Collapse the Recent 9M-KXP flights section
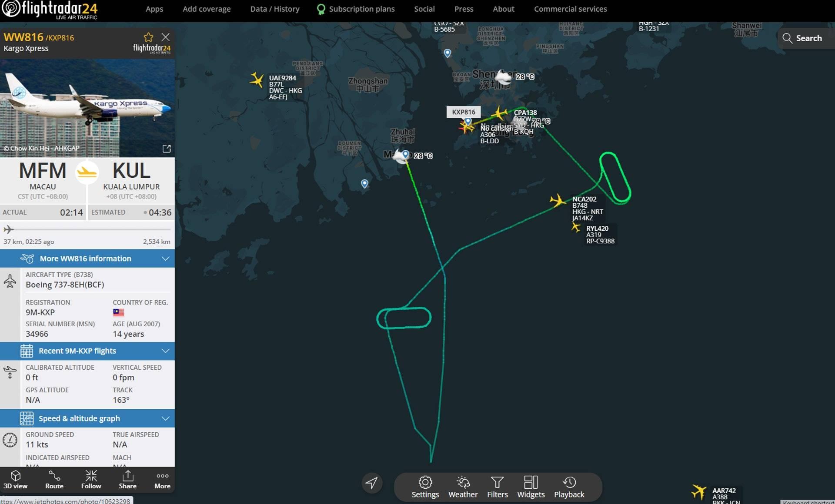The width and height of the screenshot is (835, 504). (165, 351)
